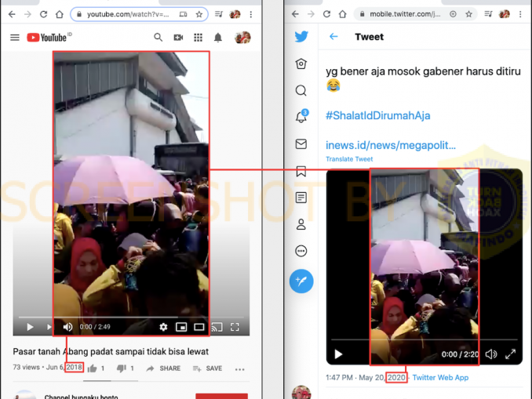Open Twitter Lists
This screenshot has height=399, width=532.
(301, 198)
